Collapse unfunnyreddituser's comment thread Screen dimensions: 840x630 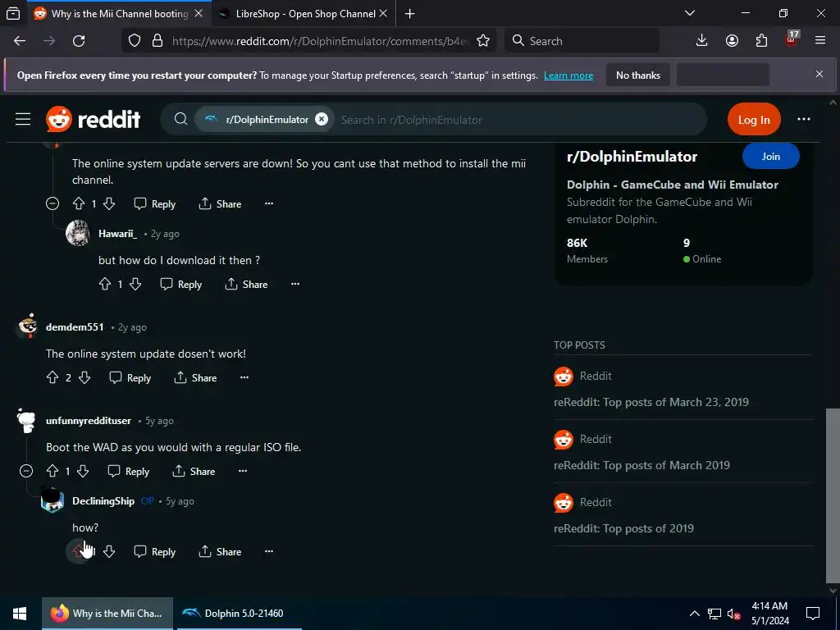25,471
